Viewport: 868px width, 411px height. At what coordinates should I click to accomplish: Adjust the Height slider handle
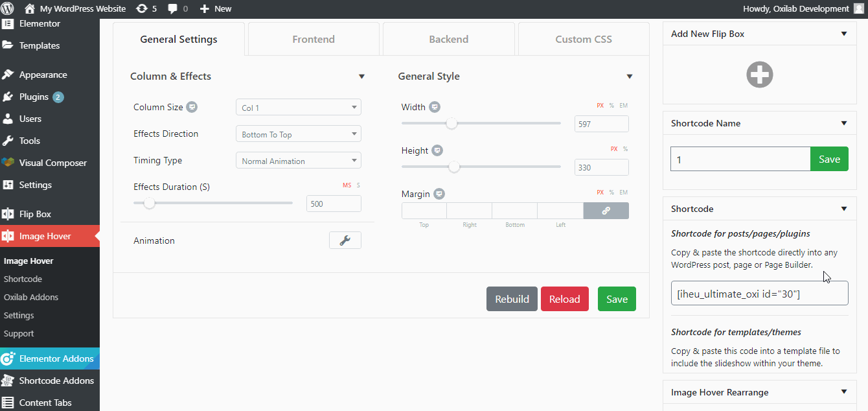tap(454, 167)
